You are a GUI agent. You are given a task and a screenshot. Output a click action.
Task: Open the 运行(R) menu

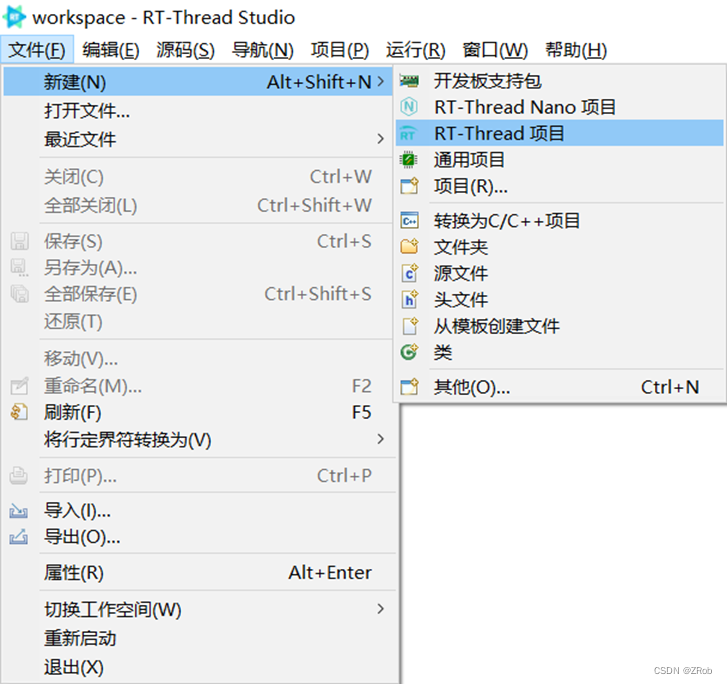point(415,50)
